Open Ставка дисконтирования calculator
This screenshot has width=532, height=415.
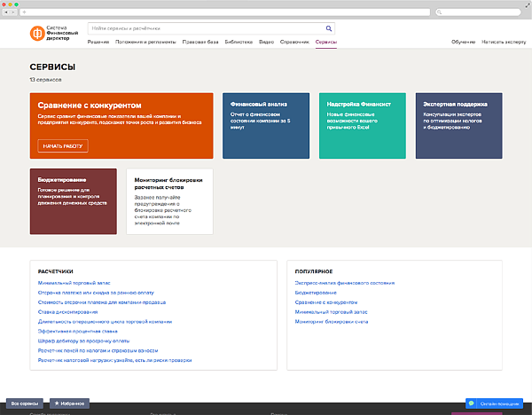(68, 312)
